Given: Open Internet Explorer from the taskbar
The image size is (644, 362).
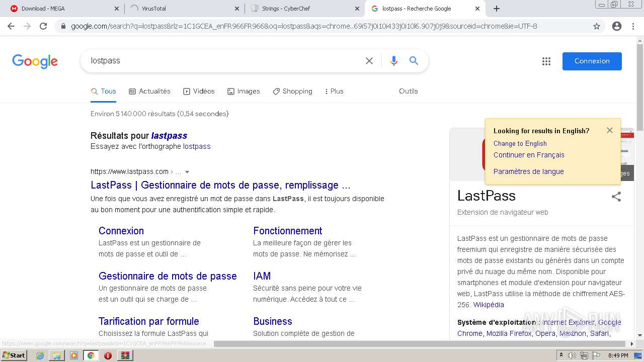Looking at the screenshot, I should (40, 355).
